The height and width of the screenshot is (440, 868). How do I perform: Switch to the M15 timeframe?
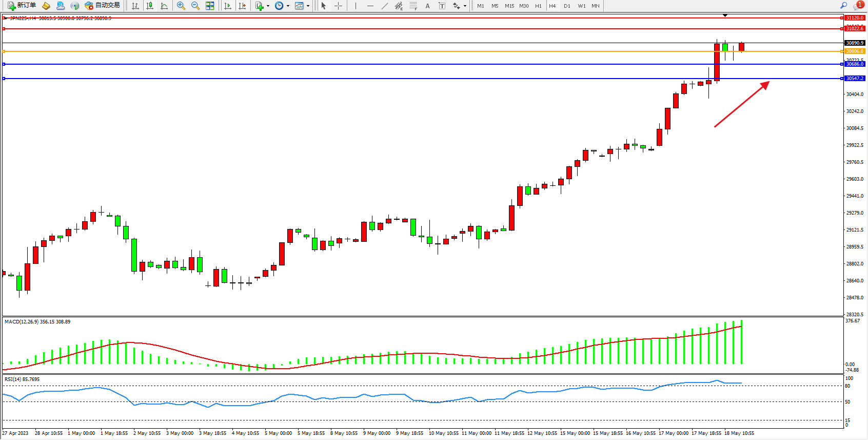[x=509, y=6]
